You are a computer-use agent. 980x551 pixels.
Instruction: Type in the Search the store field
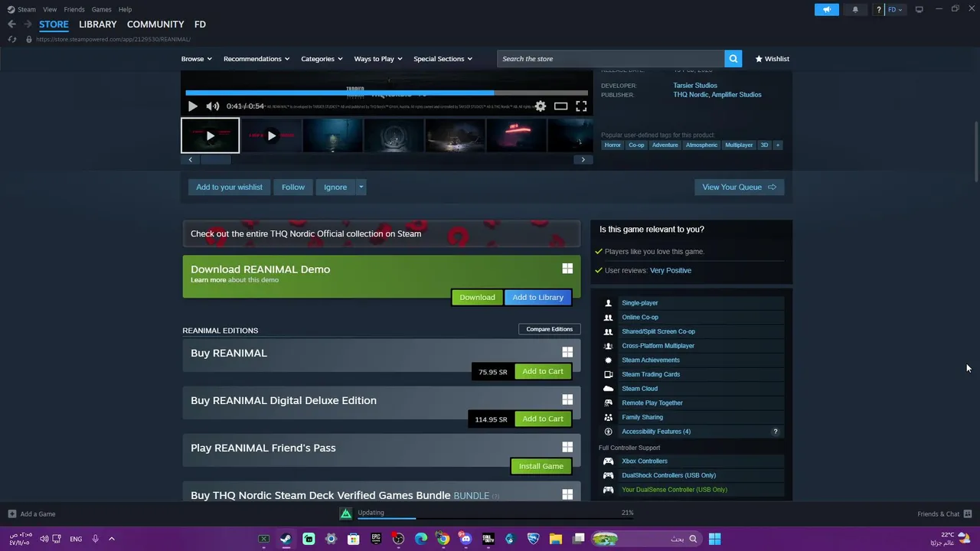(x=611, y=59)
